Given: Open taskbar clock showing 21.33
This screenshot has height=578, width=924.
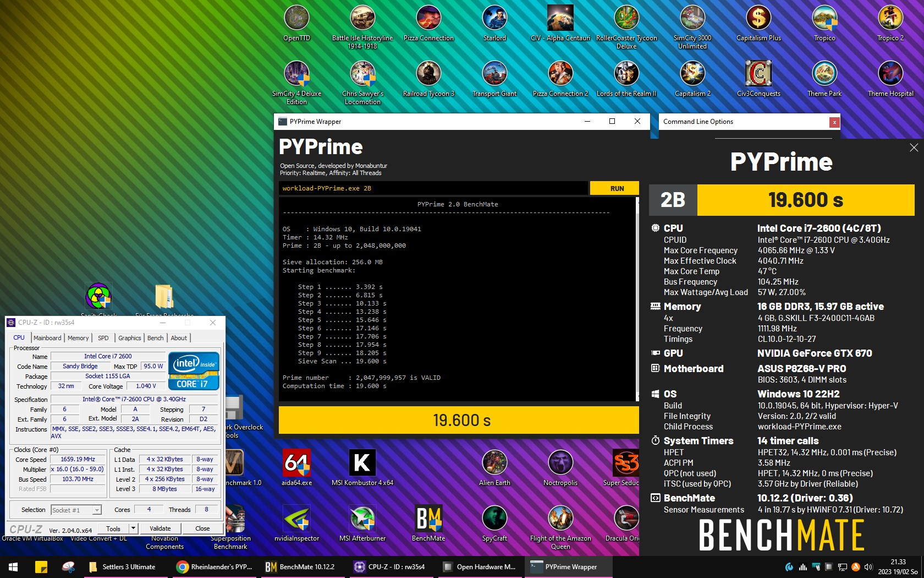Looking at the screenshot, I should (x=898, y=567).
